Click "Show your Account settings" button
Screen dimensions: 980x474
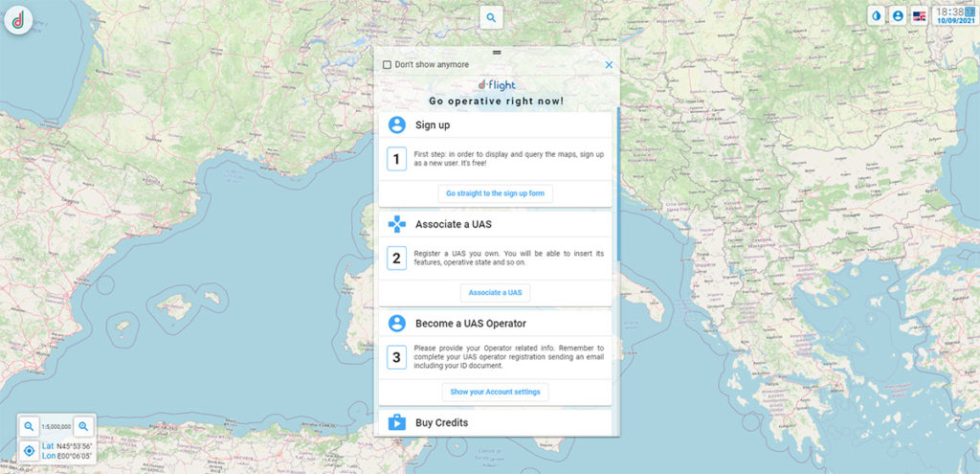coord(495,392)
